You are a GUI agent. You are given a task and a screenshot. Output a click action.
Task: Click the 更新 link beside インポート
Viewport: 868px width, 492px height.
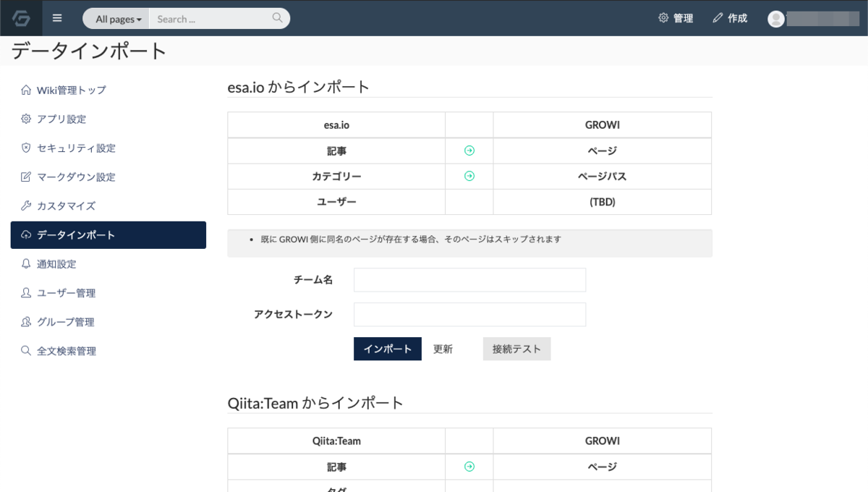point(442,349)
